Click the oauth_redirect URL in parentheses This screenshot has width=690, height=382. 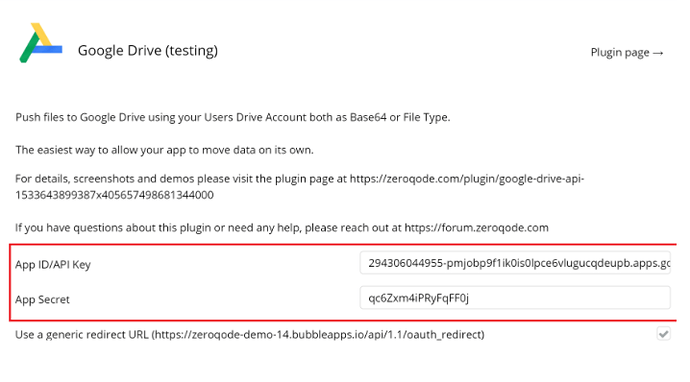(318, 335)
